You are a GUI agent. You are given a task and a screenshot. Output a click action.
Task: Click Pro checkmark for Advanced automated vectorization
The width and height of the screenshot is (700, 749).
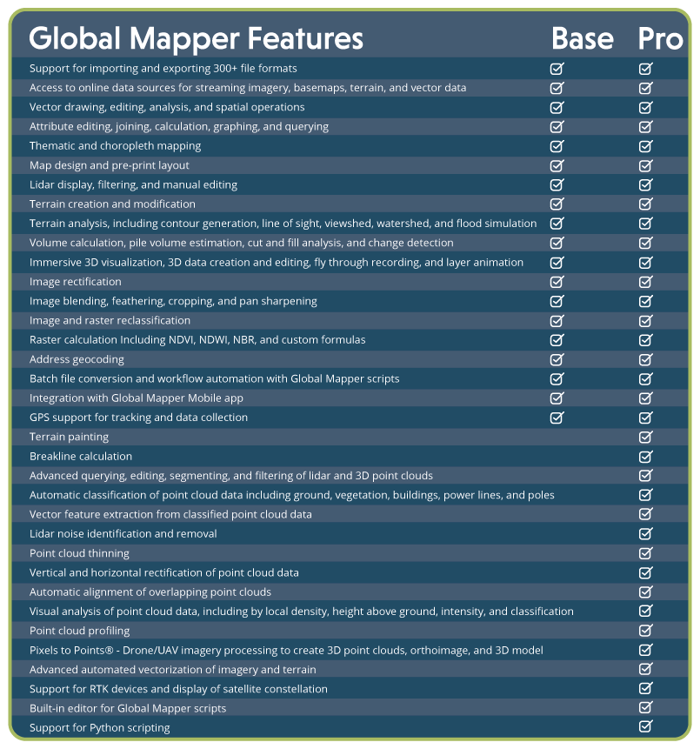click(x=645, y=670)
